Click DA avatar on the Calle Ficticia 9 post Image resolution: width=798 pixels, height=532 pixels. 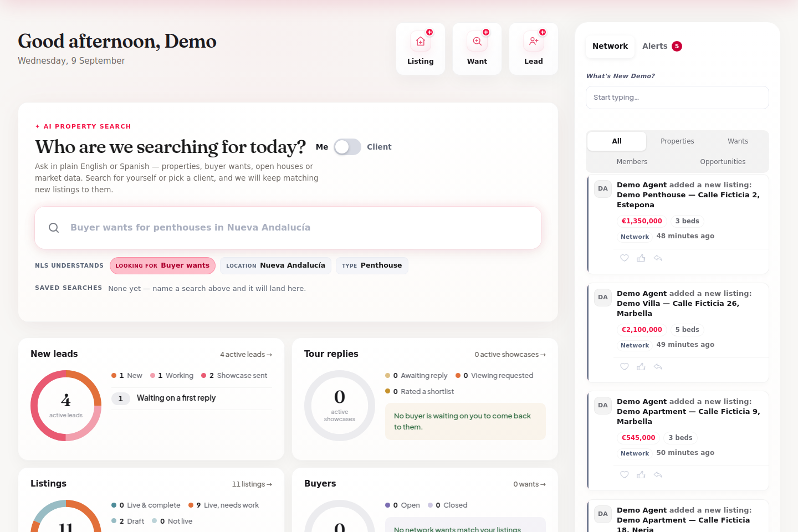tap(603, 405)
